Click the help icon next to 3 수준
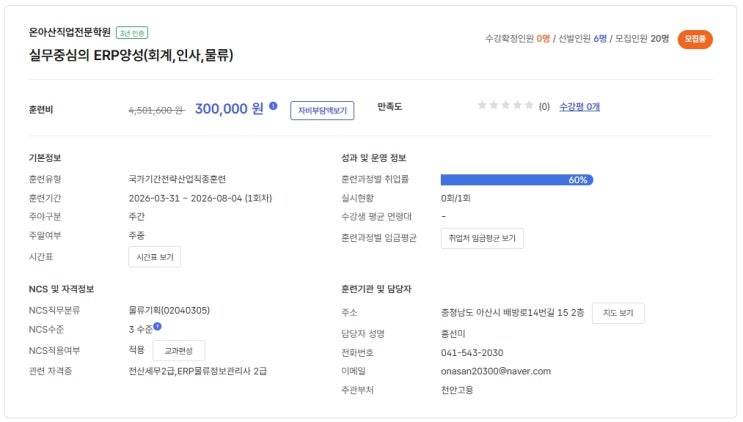Viewport: 743px width, 422px height. [157, 326]
